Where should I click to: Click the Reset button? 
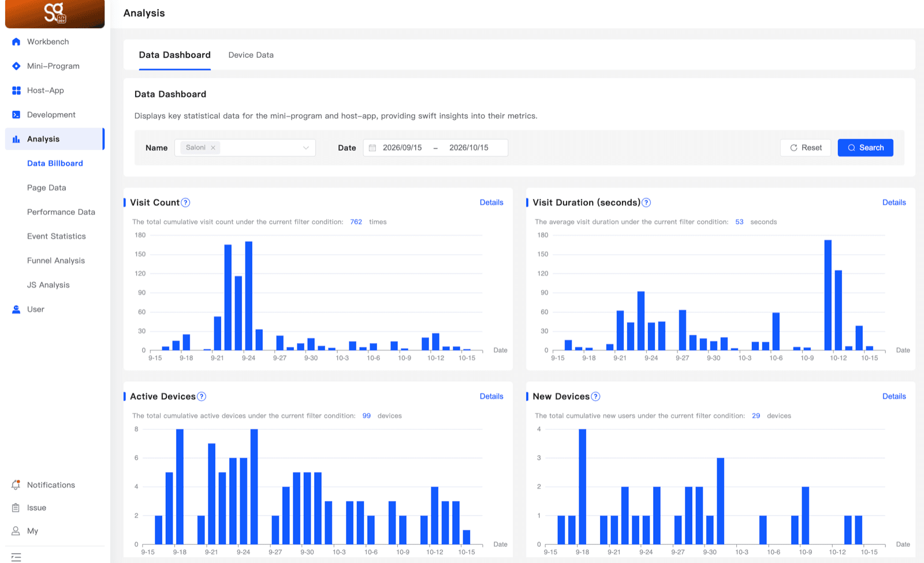click(806, 148)
